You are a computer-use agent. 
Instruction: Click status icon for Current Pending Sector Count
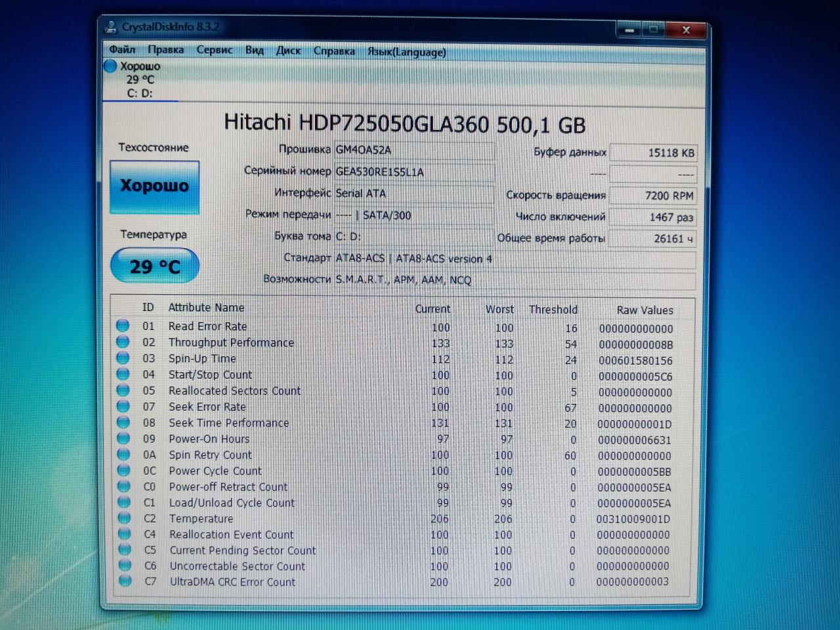(125, 549)
